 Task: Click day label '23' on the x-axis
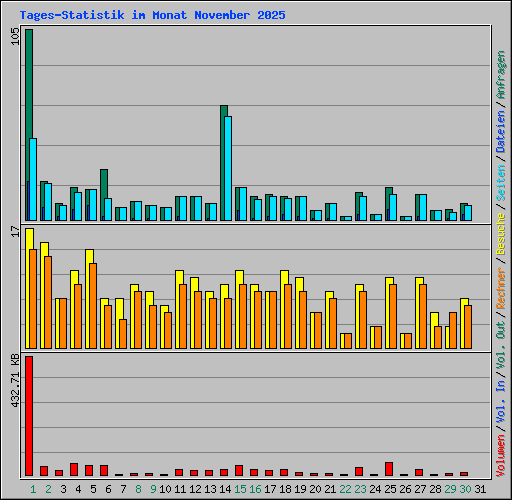[x=360, y=489]
